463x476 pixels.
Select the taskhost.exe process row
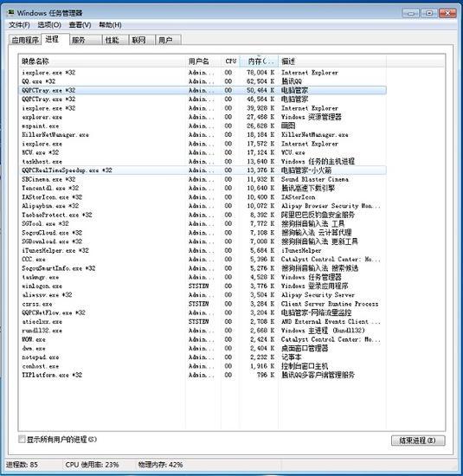[x=203, y=161]
